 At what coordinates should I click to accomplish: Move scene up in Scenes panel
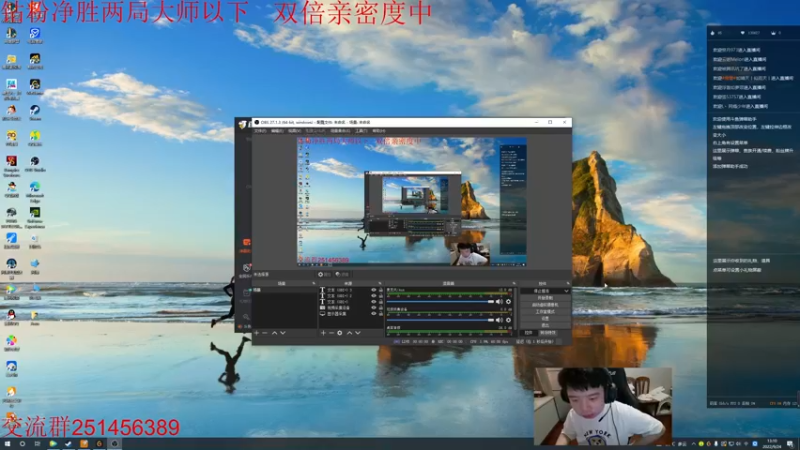(274, 333)
